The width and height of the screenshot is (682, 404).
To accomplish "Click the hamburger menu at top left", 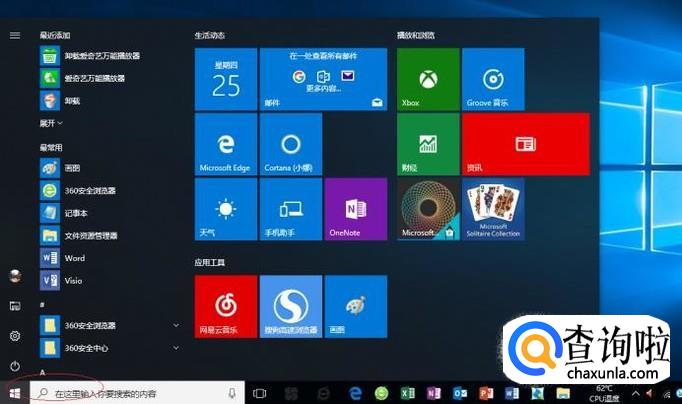I will 15,35.
